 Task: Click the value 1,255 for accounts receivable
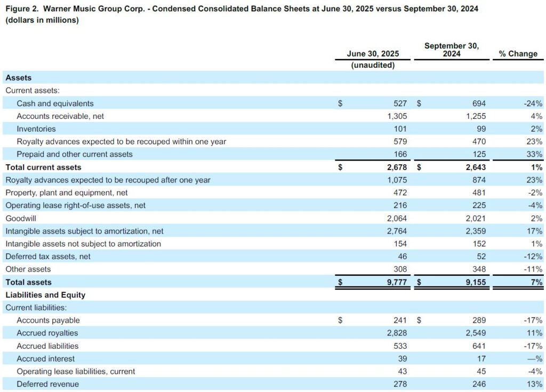476,116
